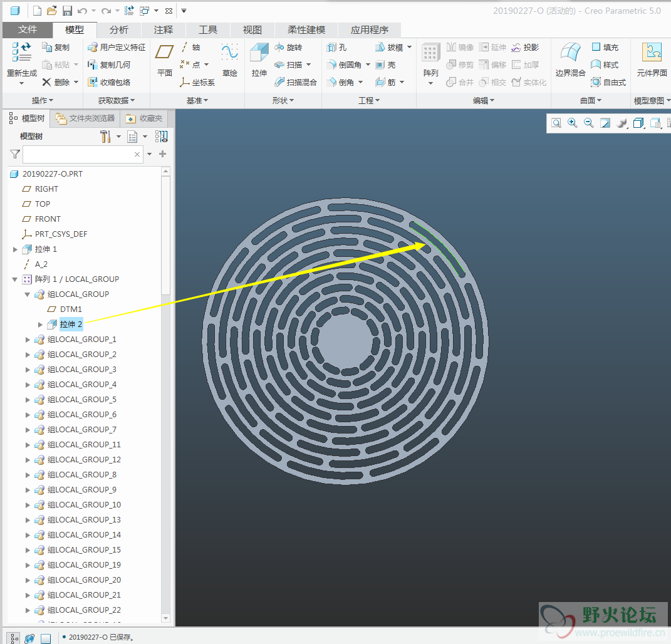Save the model with the floppy icon
This screenshot has width=671, height=644.
[x=67, y=11]
